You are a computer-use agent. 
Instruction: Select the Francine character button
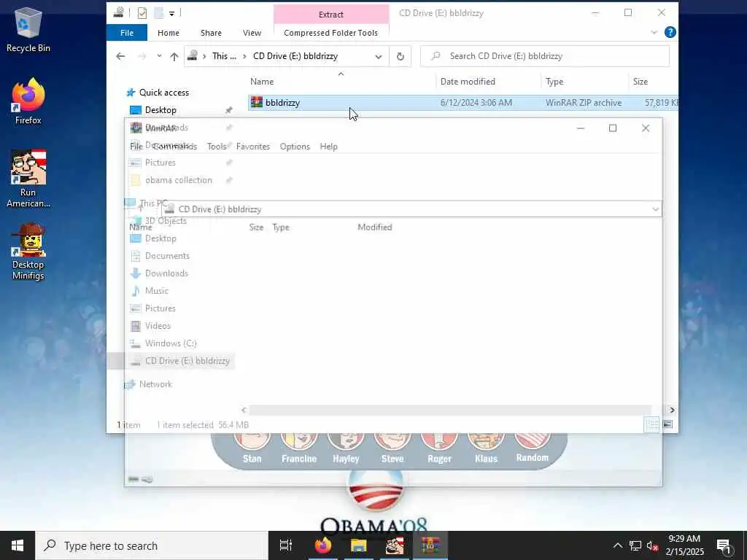pos(298,448)
